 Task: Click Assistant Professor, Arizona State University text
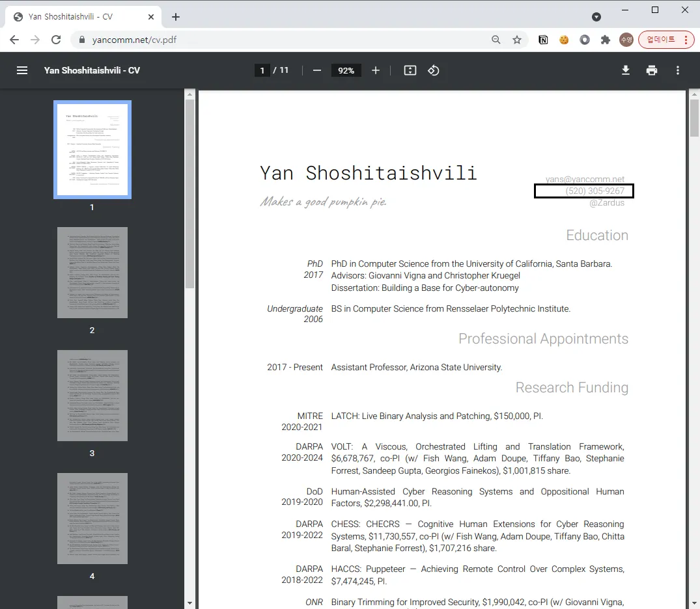click(x=417, y=367)
